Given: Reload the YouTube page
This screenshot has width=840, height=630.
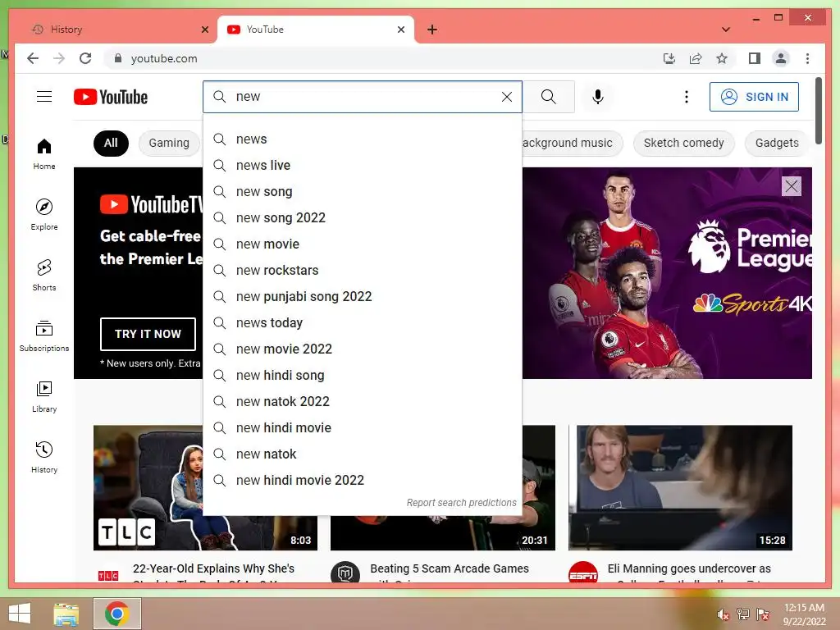Looking at the screenshot, I should point(85,58).
